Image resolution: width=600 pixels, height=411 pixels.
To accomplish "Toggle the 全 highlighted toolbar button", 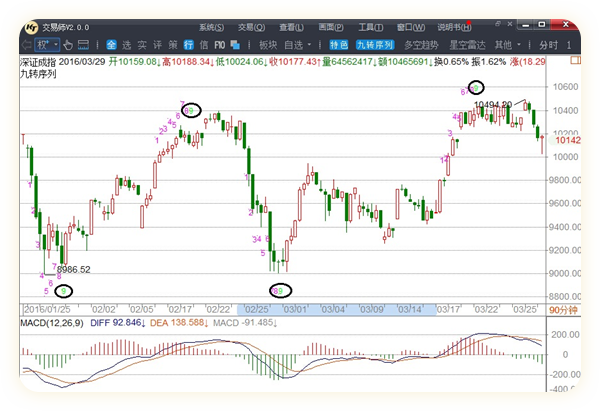I will point(111,45).
